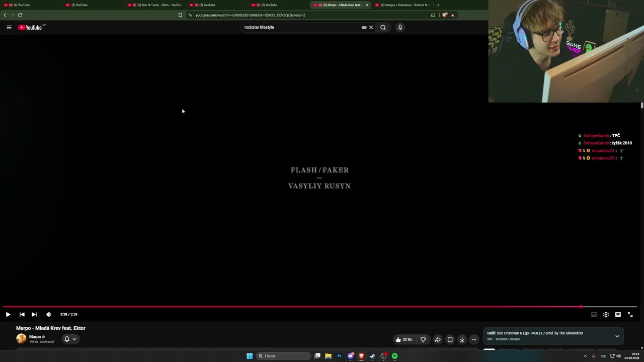This screenshot has height=362, width=644.
Task: Play the paused video
Action: click(8, 314)
